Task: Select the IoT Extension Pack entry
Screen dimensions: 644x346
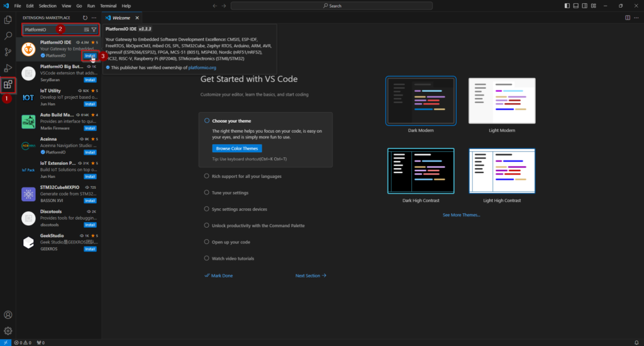Action: click(x=59, y=170)
